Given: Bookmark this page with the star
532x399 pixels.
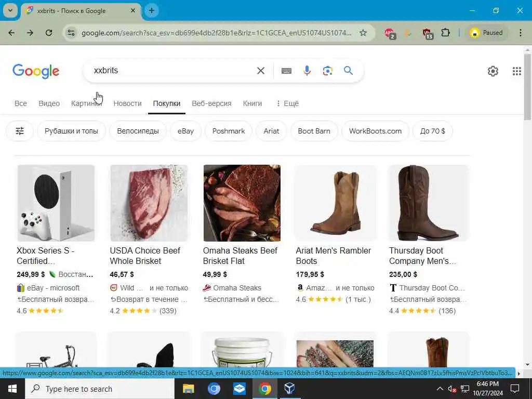Looking at the screenshot, I should [363, 33].
